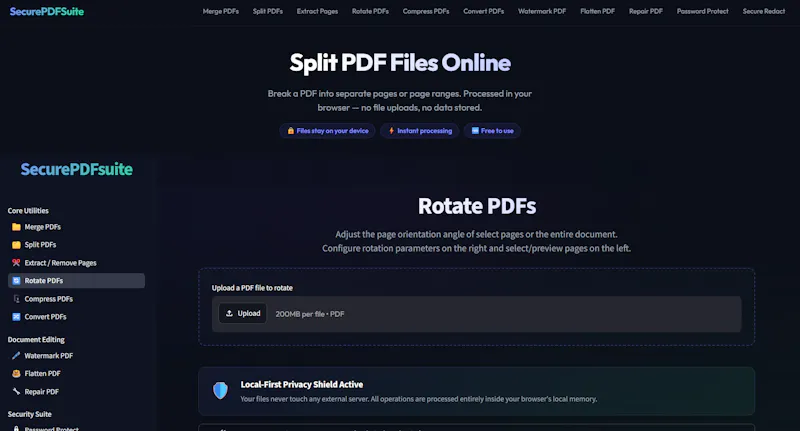Click the 'Local-First Privacy Shield Active' heading

point(302,385)
